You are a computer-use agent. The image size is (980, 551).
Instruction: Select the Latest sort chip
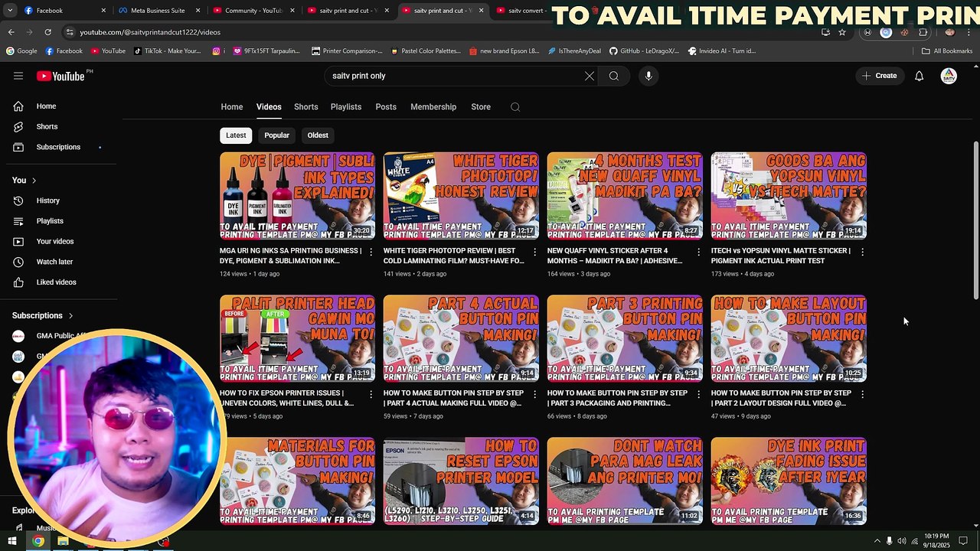click(236, 135)
